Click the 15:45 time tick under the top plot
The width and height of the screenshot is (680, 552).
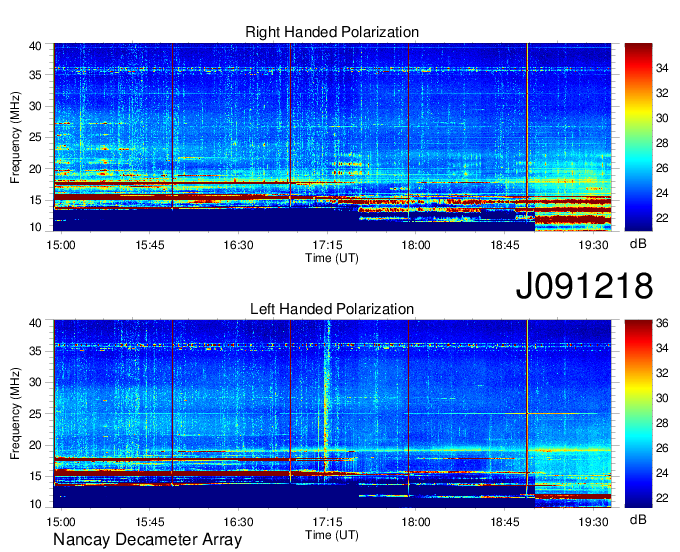pos(150,245)
